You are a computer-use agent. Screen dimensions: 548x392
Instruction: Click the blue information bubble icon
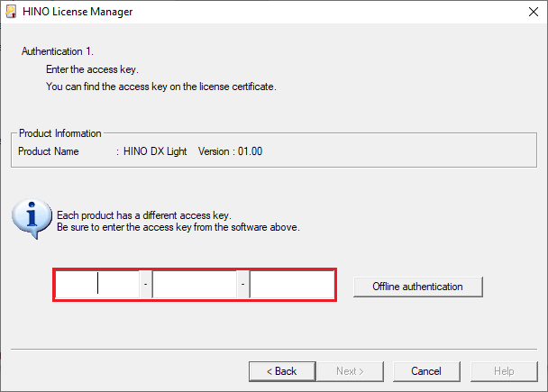tap(32, 219)
